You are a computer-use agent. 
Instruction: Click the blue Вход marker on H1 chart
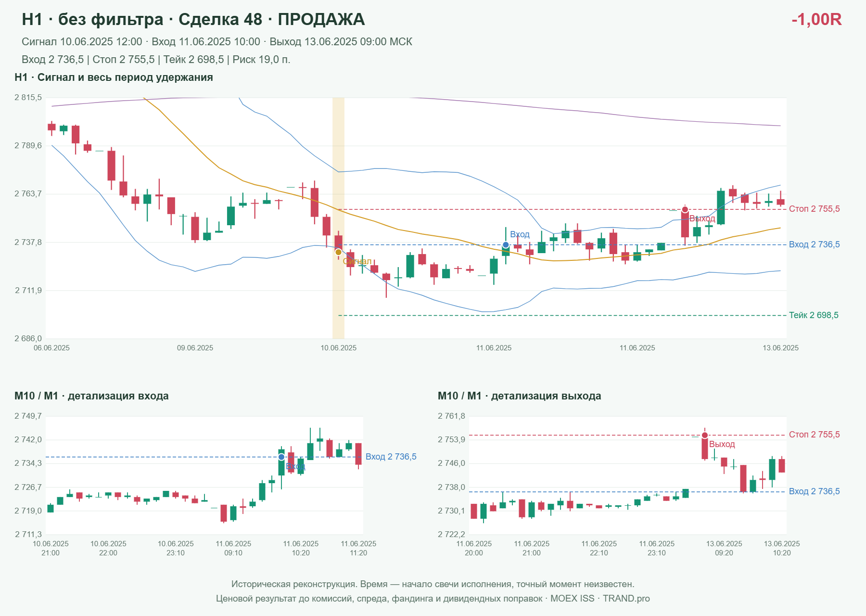click(x=506, y=245)
